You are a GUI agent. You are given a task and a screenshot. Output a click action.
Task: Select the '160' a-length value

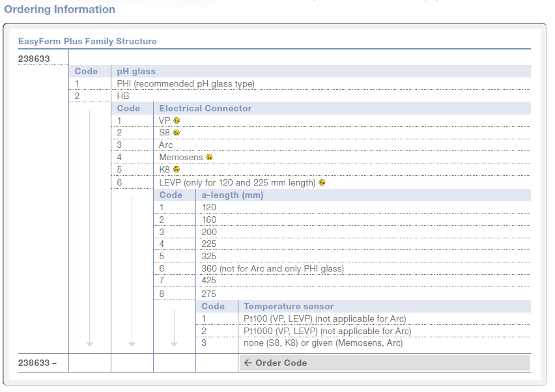click(x=209, y=219)
